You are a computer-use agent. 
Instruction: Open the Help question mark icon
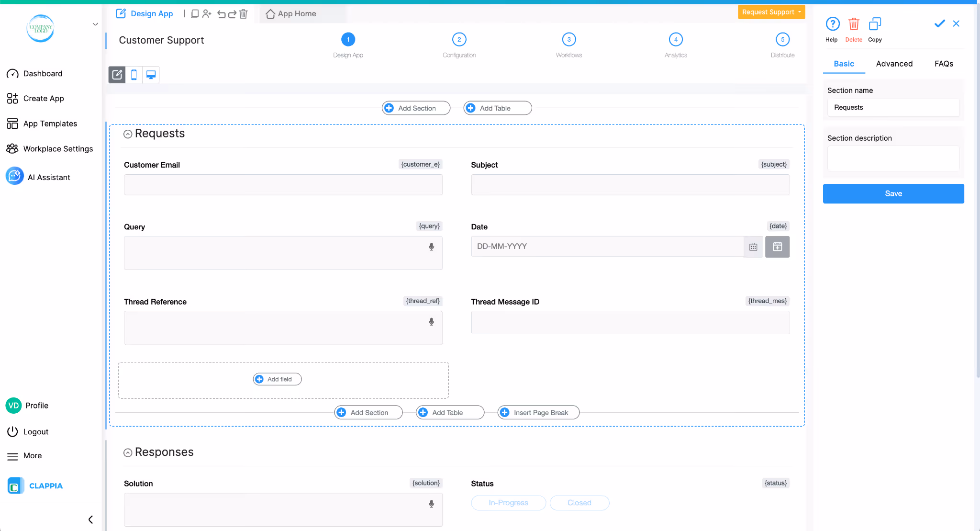tap(832, 24)
